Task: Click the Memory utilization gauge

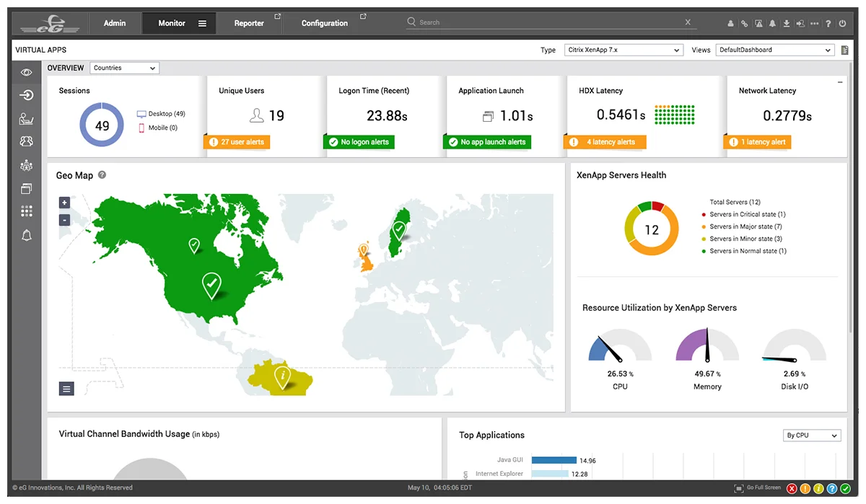Action: 707,345
